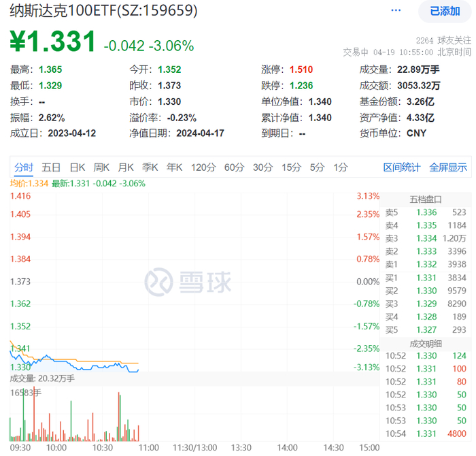The height and width of the screenshot is (456, 476).
Task: Open the 日K chart tab
Action: (x=78, y=167)
